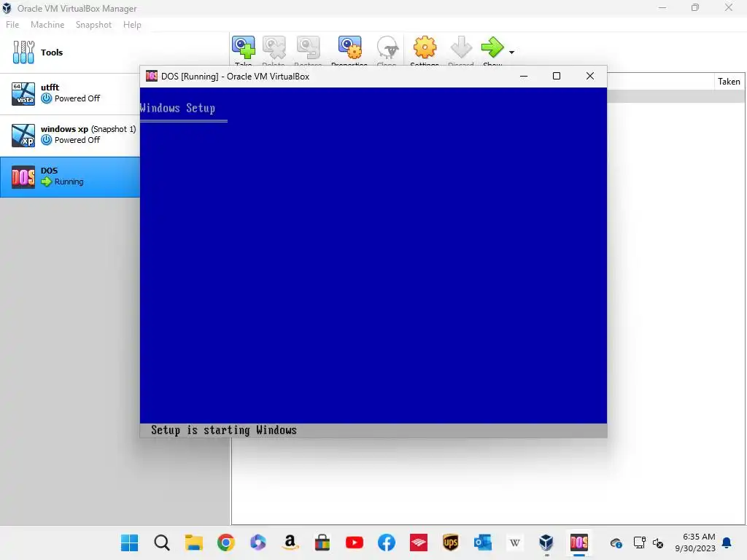Open Amazon from taskbar

(x=290, y=542)
